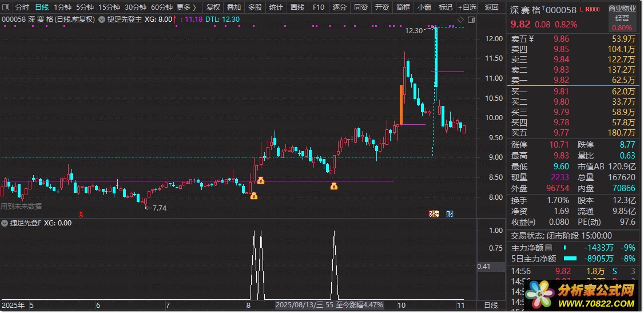Select the 5分钟 period tab
This screenshot has width=644, height=313.
click(85, 7)
